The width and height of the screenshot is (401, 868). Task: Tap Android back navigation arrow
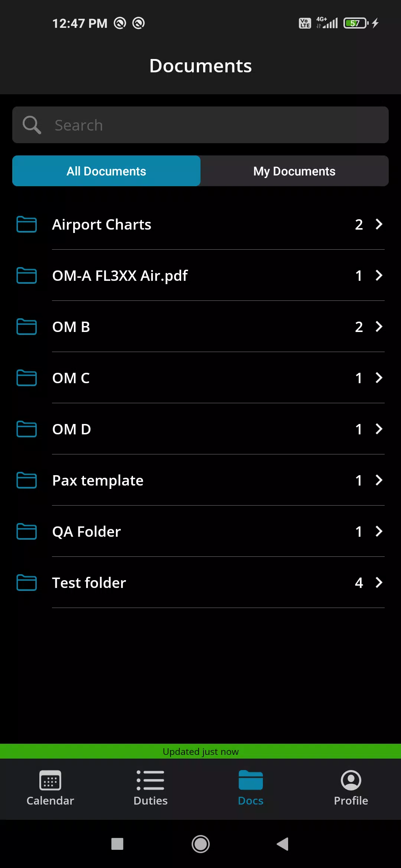click(x=283, y=844)
